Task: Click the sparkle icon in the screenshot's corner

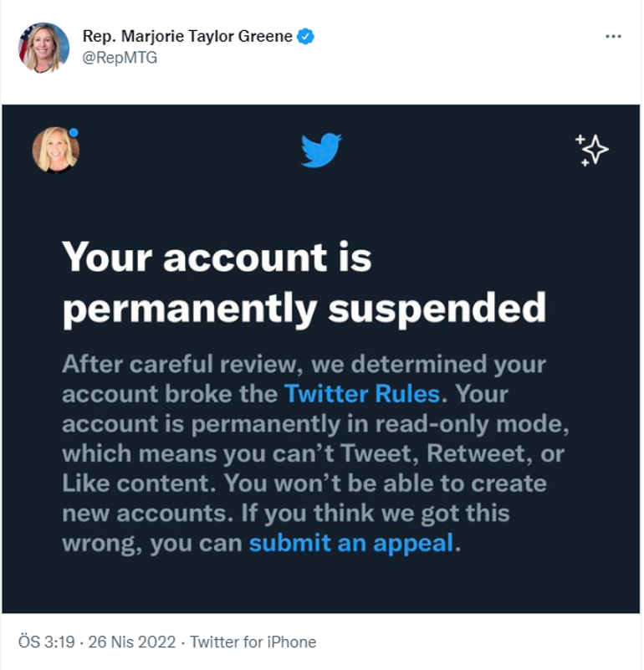Action: click(594, 148)
